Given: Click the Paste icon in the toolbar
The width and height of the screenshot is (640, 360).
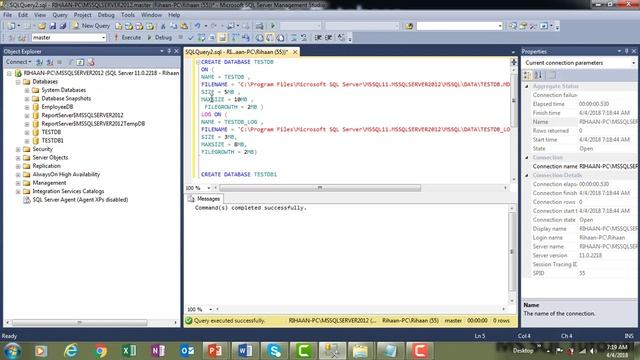Looking at the screenshot, I should [184, 26].
